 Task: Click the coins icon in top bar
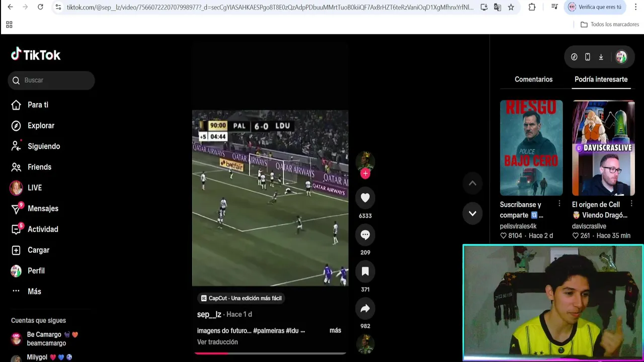point(574,57)
